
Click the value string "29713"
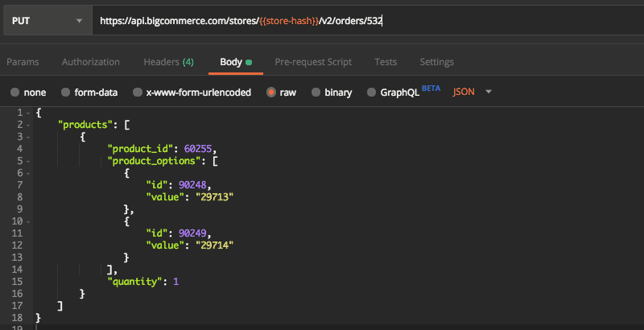[214, 197]
